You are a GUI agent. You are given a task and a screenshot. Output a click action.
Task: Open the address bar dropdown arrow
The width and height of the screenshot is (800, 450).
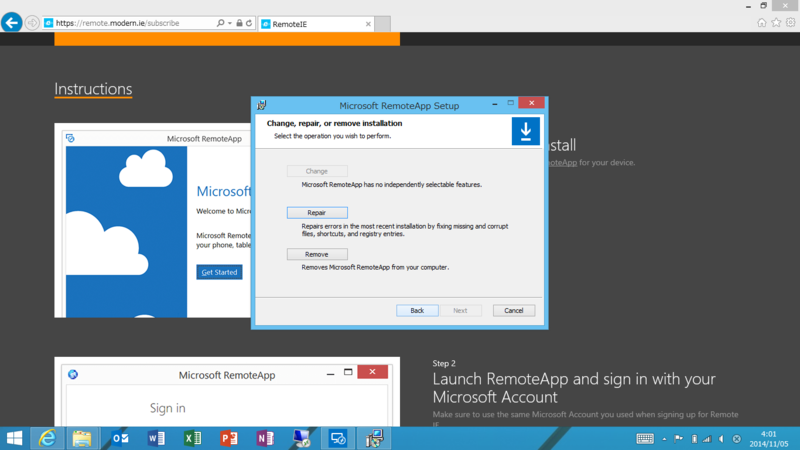pos(230,23)
